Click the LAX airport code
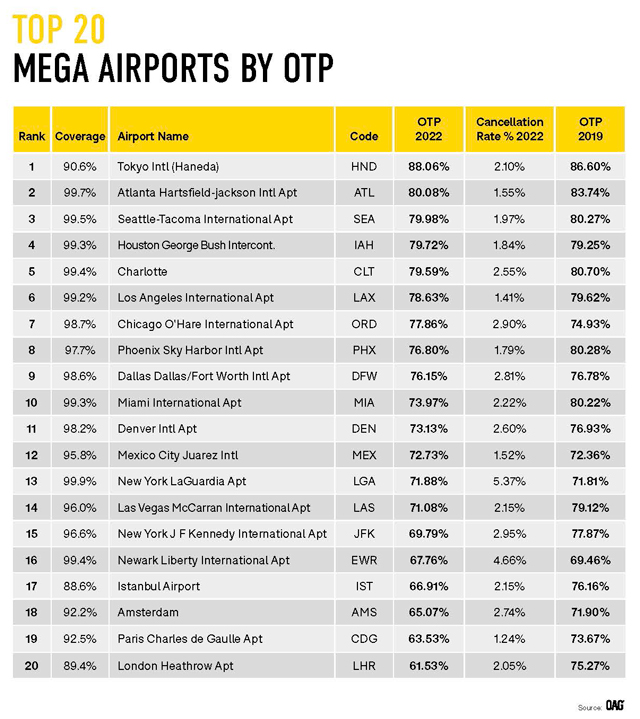The height and width of the screenshot is (719, 640). click(x=364, y=297)
